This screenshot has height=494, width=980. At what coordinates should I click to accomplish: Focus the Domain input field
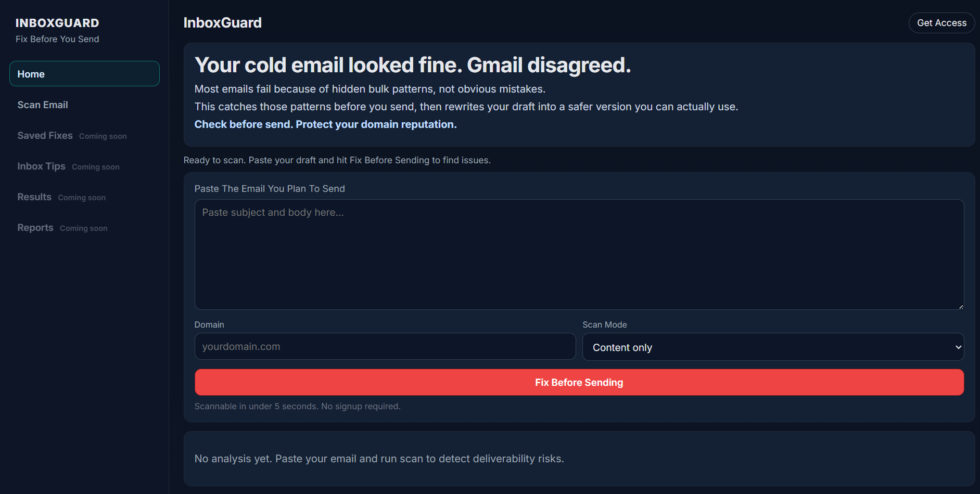[x=385, y=346]
